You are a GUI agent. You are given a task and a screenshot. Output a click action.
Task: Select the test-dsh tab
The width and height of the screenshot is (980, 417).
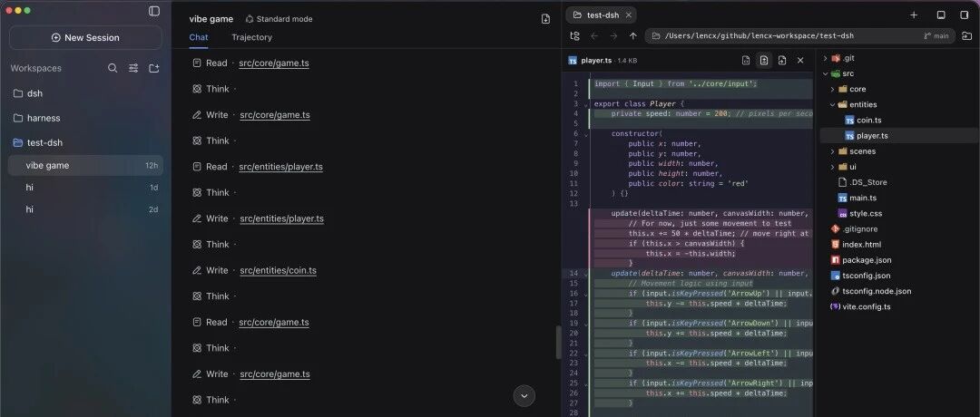601,15
